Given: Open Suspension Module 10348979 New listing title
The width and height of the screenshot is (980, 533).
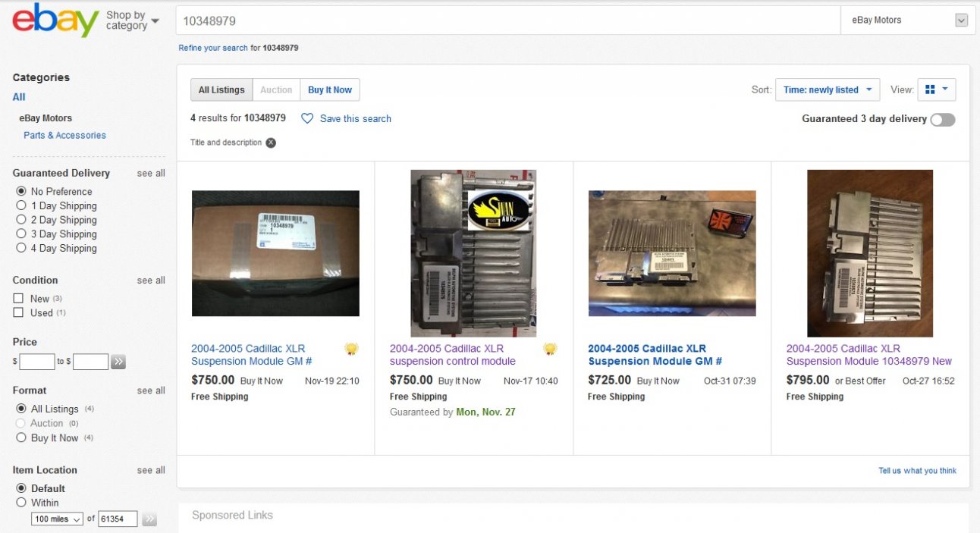Looking at the screenshot, I should coord(869,355).
